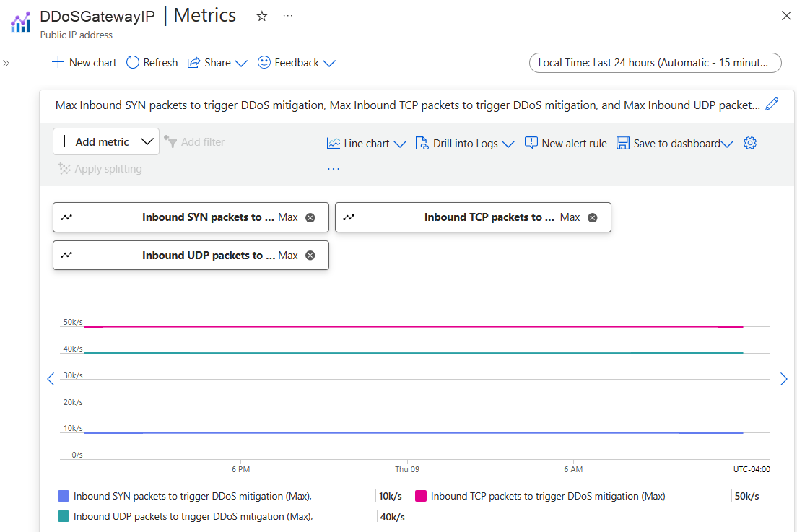Image resolution: width=797 pixels, height=532 pixels.
Task: Click the New chart button
Action: coord(84,63)
